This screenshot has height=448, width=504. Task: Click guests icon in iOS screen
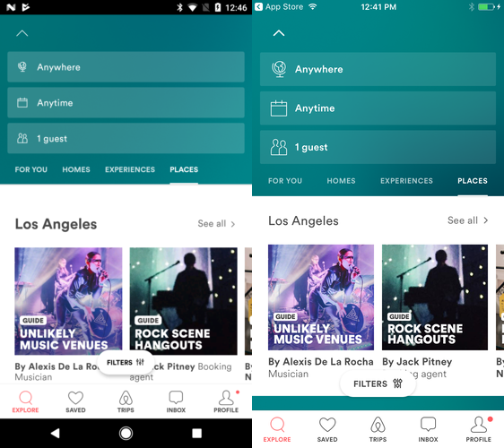(x=279, y=147)
